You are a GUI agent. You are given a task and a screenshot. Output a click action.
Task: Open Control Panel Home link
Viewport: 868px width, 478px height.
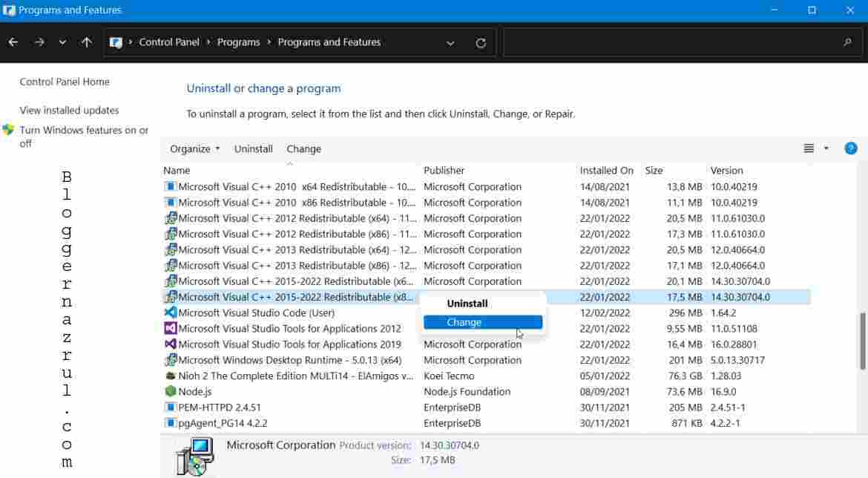pos(65,82)
